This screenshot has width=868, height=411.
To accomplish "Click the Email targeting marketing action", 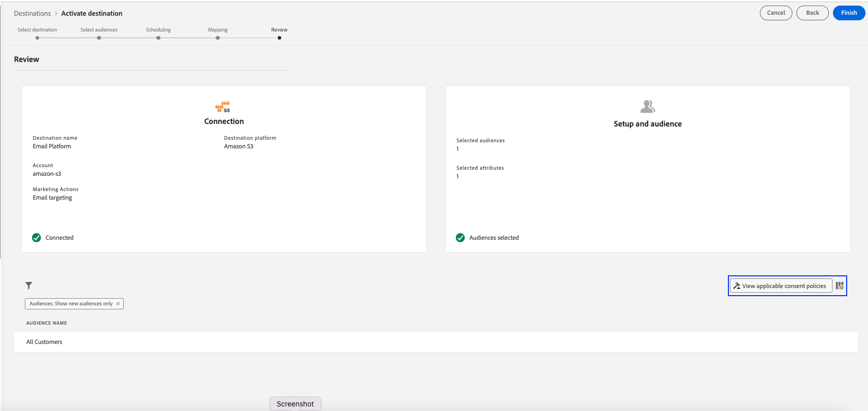I will (x=52, y=198).
